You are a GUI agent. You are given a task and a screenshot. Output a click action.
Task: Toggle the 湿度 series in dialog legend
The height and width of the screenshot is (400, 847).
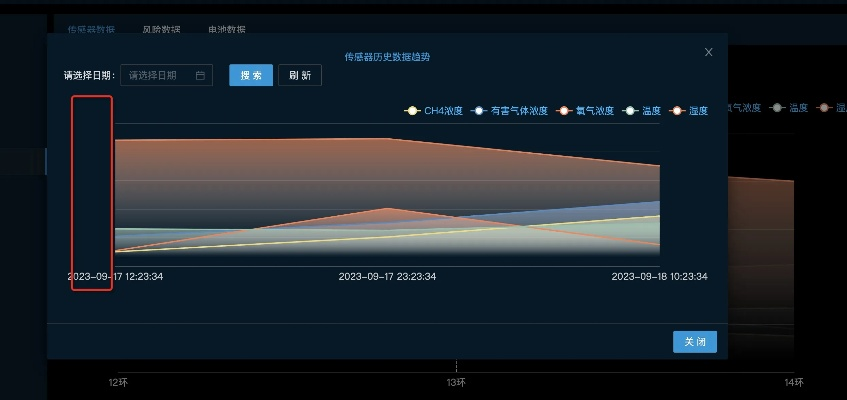point(689,111)
